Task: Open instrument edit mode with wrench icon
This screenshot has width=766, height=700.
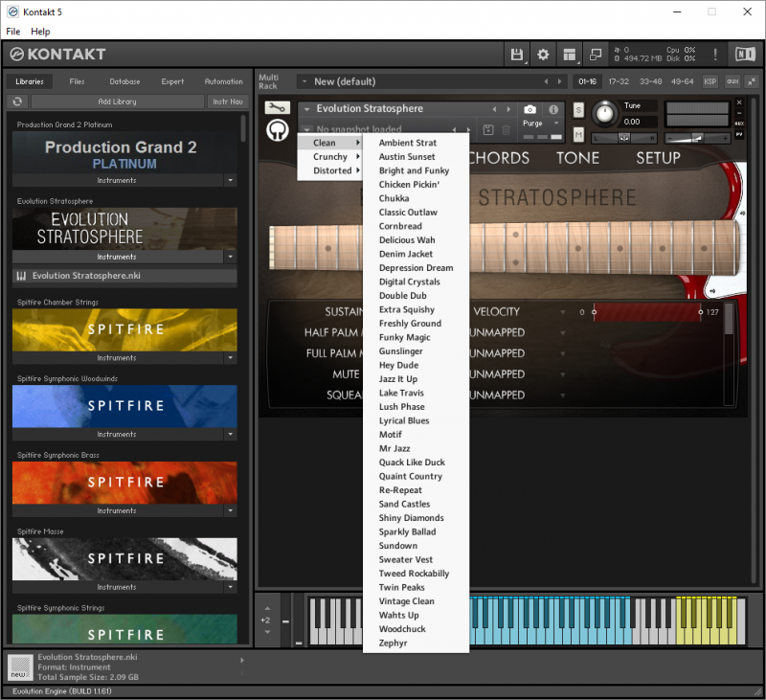Action: pos(277,107)
